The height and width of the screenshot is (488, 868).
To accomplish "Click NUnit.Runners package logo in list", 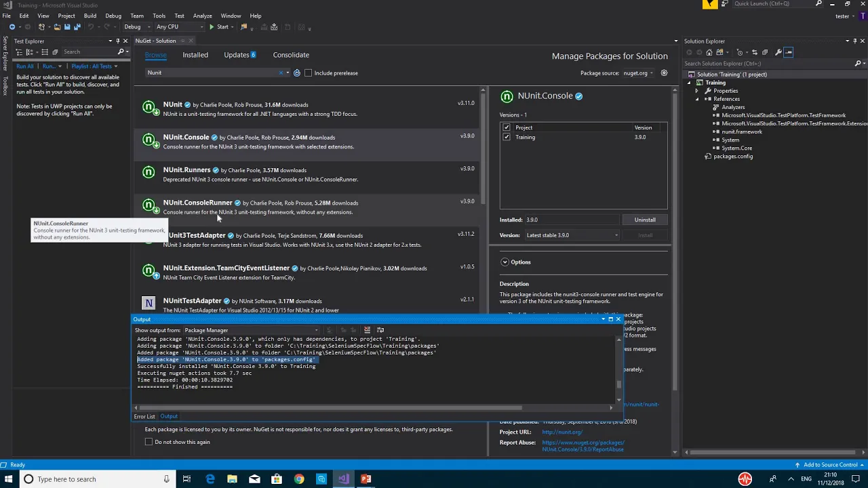I will pos(149,172).
